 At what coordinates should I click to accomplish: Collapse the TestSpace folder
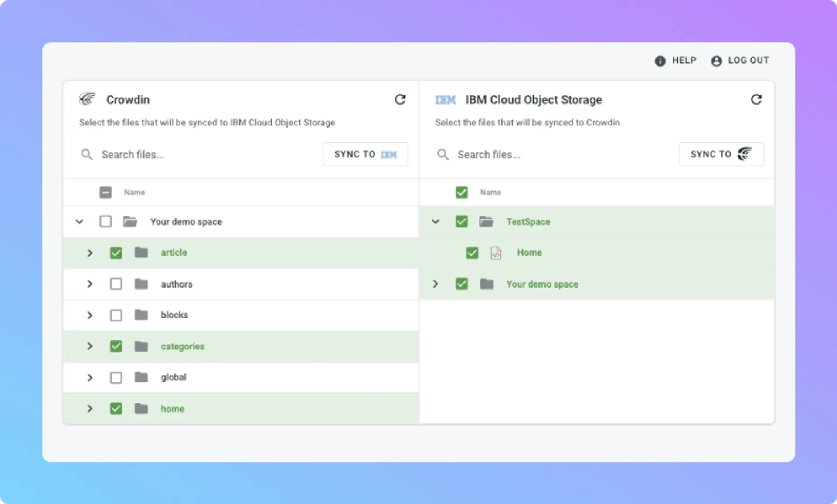click(x=436, y=221)
